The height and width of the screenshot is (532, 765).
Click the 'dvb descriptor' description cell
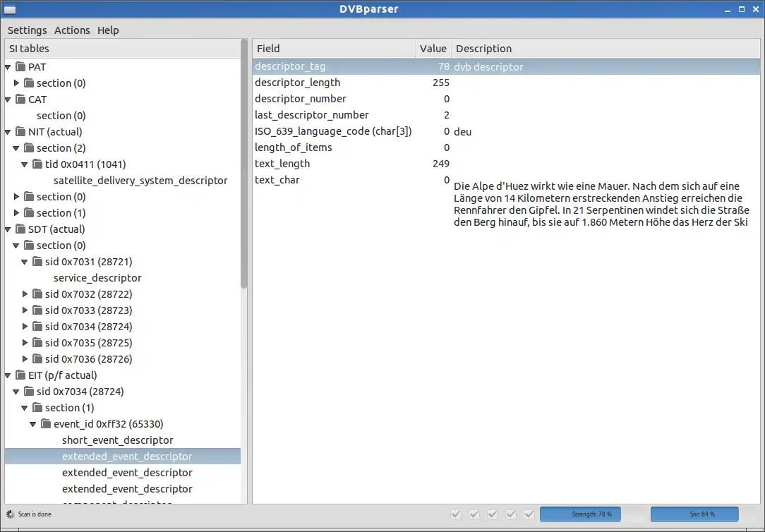tap(488, 67)
